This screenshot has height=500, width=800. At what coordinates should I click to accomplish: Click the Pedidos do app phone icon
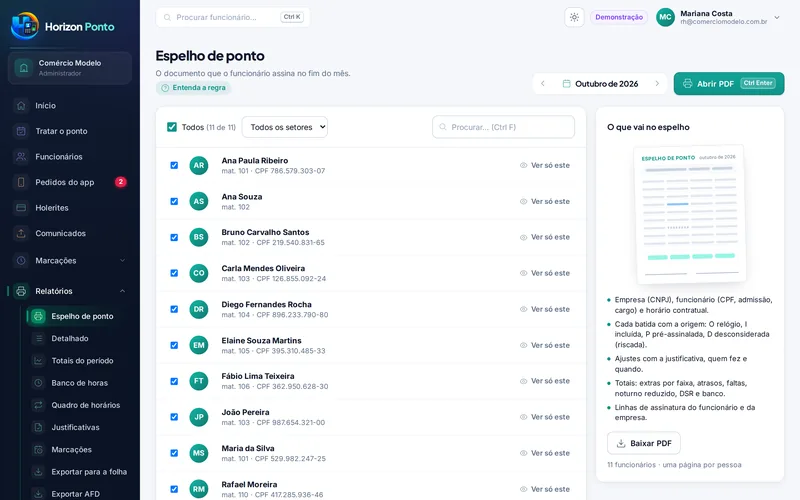click(21, 182)
